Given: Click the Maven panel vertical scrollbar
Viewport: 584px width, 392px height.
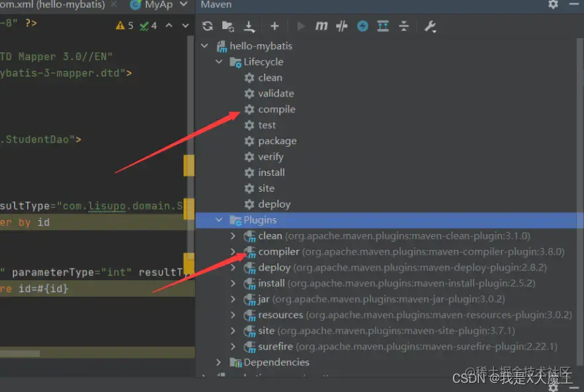Looking at the screenshot, I should (x=580, y=201).
